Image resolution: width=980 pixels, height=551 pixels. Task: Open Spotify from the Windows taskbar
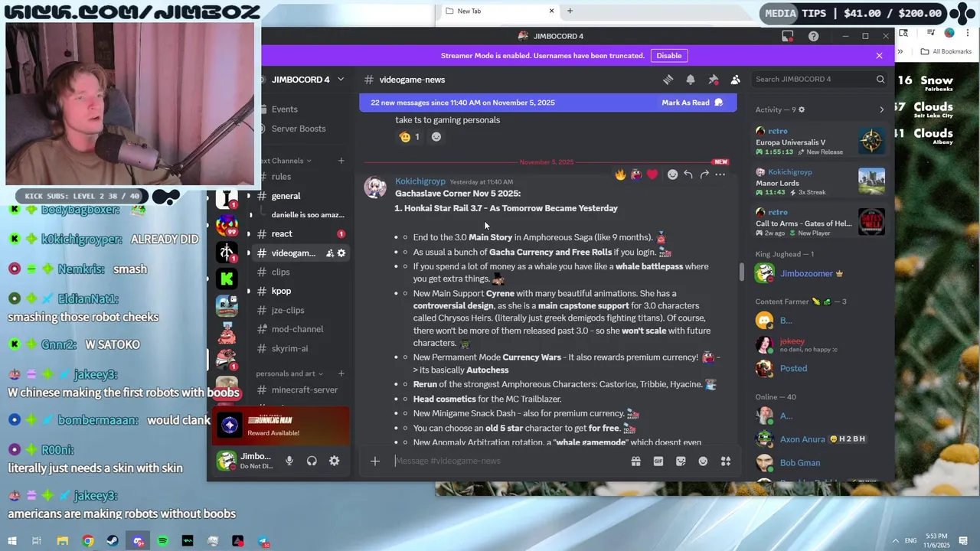pyautogui.click(x=163, y=541)
